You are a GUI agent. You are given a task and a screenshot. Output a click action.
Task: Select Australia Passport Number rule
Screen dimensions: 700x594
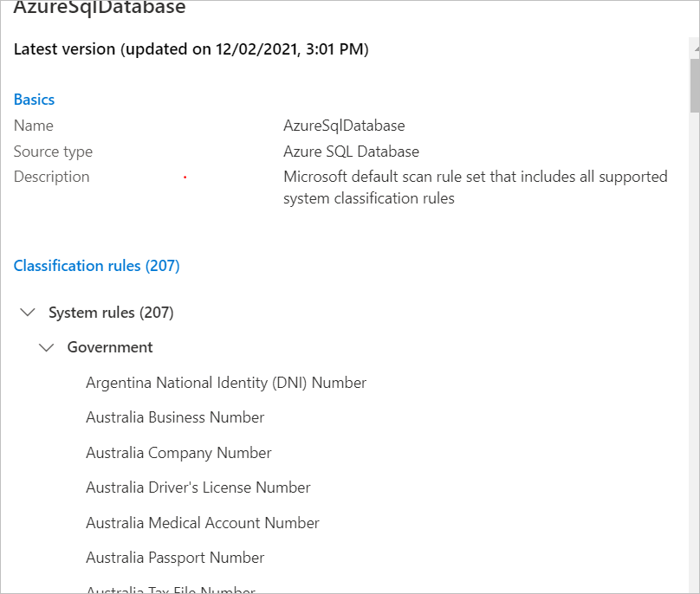click(x=175, y=557)
